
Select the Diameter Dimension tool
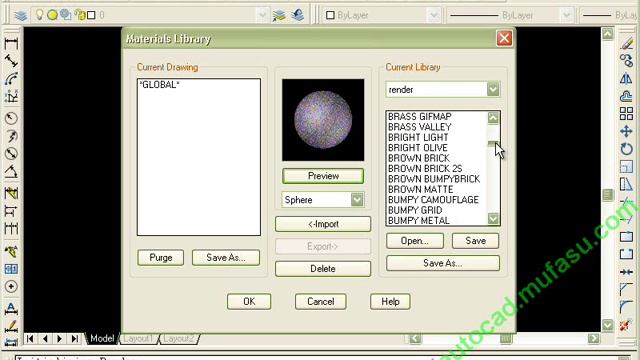click(x=11, y=153)
